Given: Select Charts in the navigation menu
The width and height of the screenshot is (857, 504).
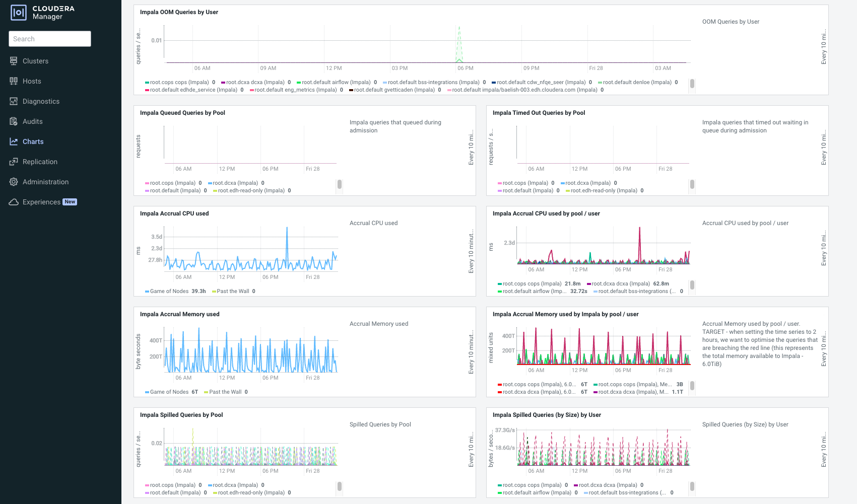Looking at the screenshot, I should tap(33, 141).
